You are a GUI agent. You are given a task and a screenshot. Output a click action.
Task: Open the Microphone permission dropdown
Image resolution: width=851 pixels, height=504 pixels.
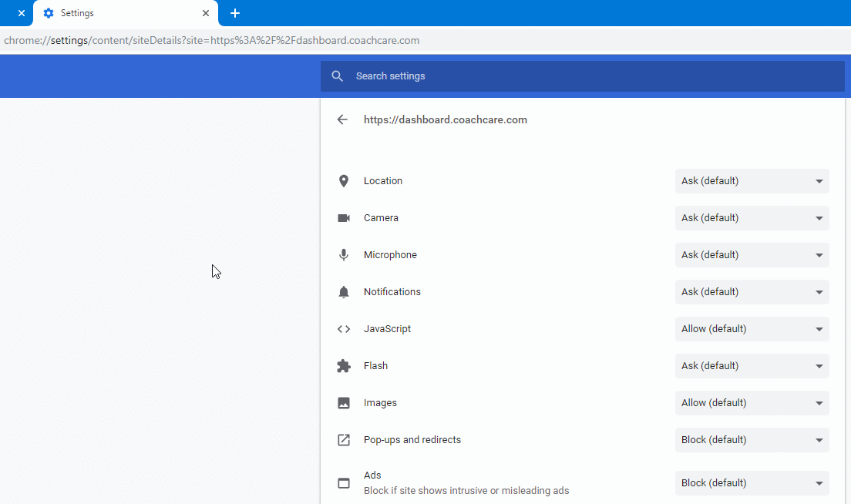(x=752, y=255)
